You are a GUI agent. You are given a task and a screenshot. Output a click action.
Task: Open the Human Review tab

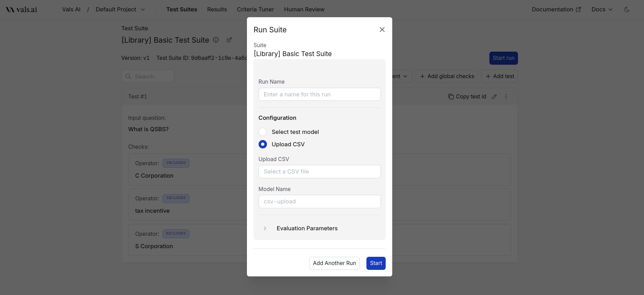(x=304, y=10)
